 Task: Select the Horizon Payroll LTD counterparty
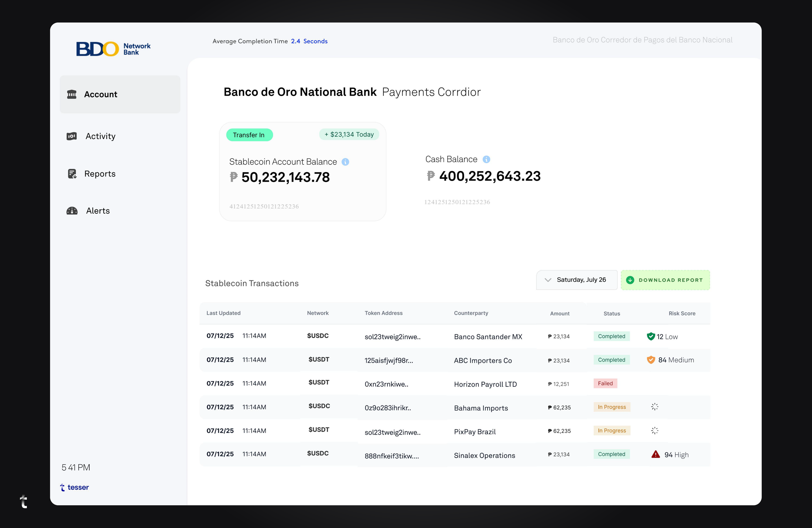485,384
